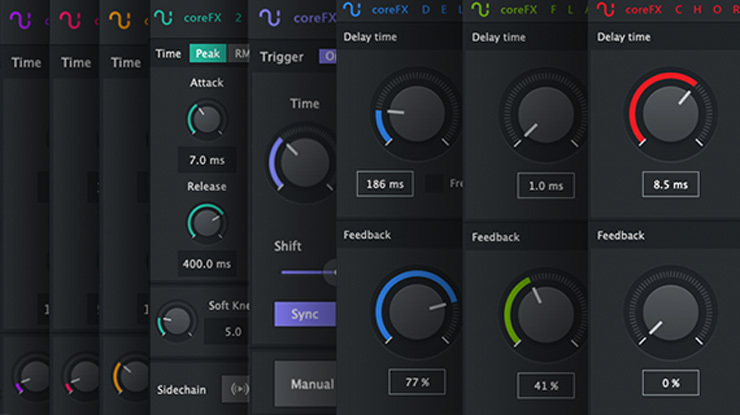Image resolution: width=740 pixels, height=415 pixels.
Task: Click the 77 % feedback field
Action: coord(417,381)
